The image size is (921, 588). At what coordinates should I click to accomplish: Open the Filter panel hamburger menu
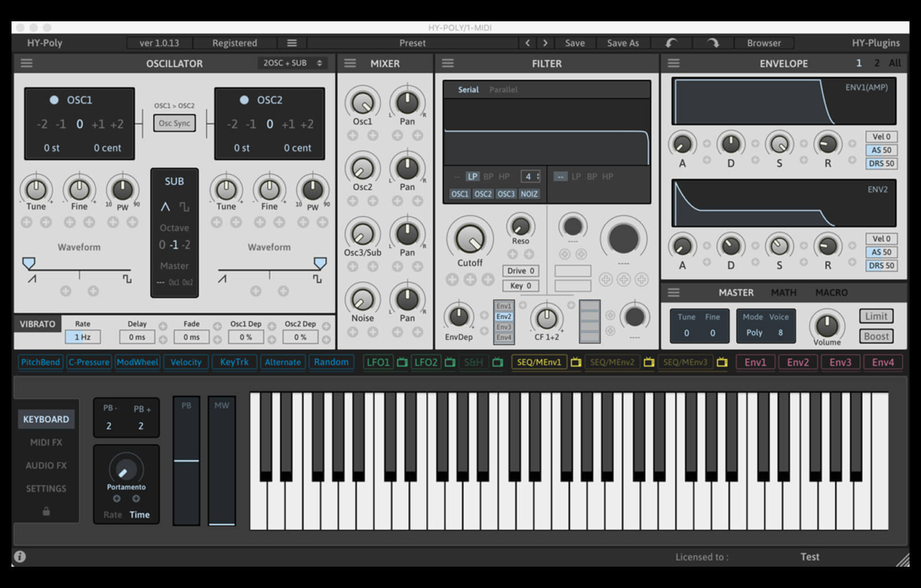click(x=448, y=63)
